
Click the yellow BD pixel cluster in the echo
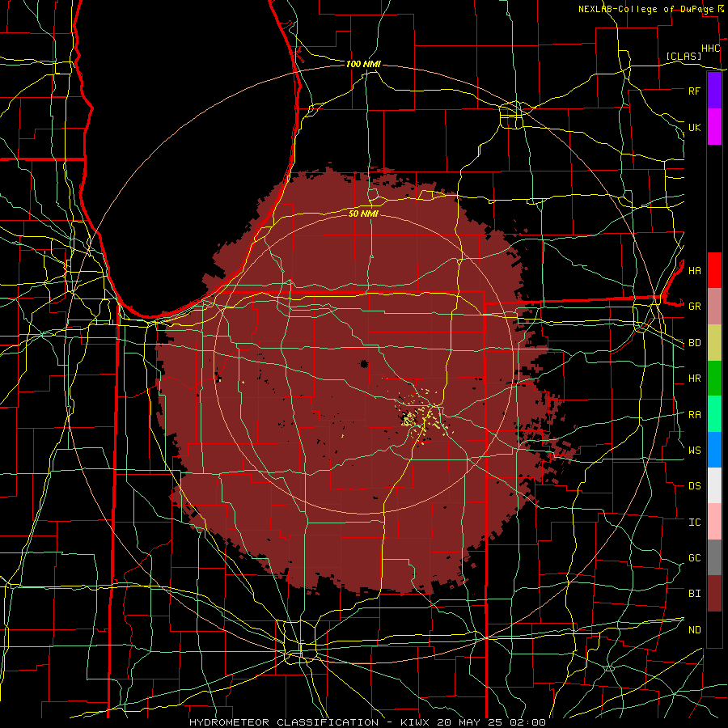(422, 417)
